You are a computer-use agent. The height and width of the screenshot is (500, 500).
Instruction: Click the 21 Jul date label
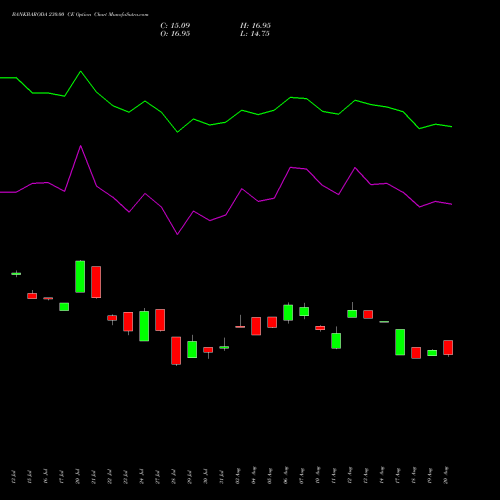[x=94, y=477]
